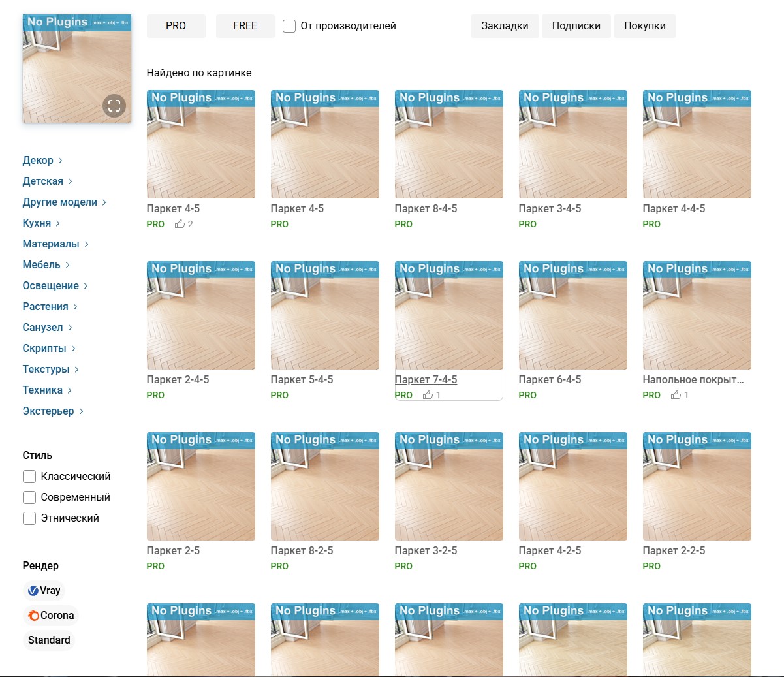
Task: Click the Паркет 7-4-5 title link
Action: tap(426, 380)
